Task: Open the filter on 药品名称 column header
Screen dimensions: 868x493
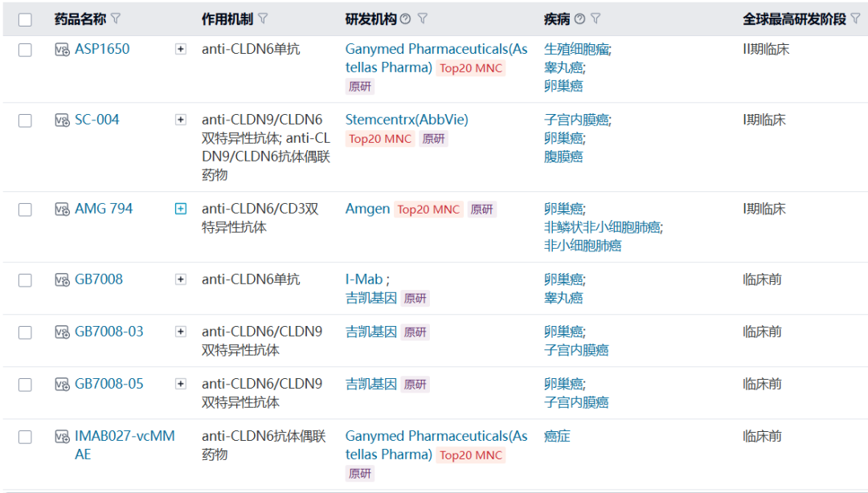Action: pos(115,18)
